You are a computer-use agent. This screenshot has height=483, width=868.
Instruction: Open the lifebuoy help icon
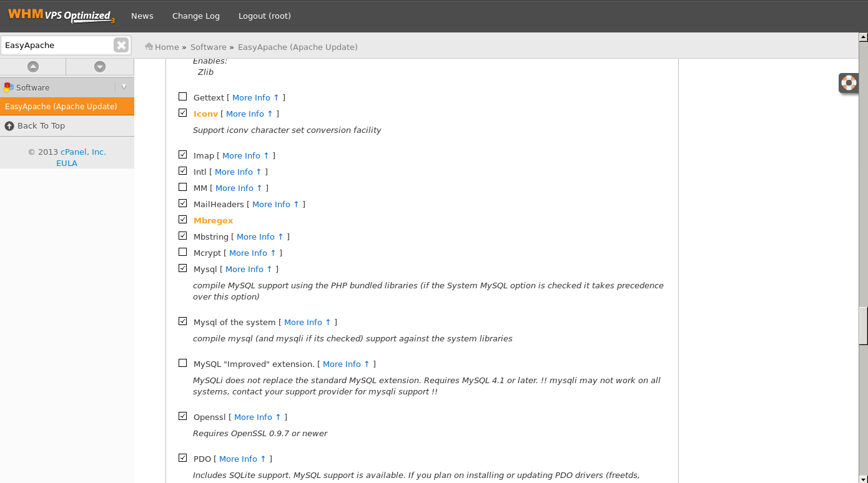(848, 82)
